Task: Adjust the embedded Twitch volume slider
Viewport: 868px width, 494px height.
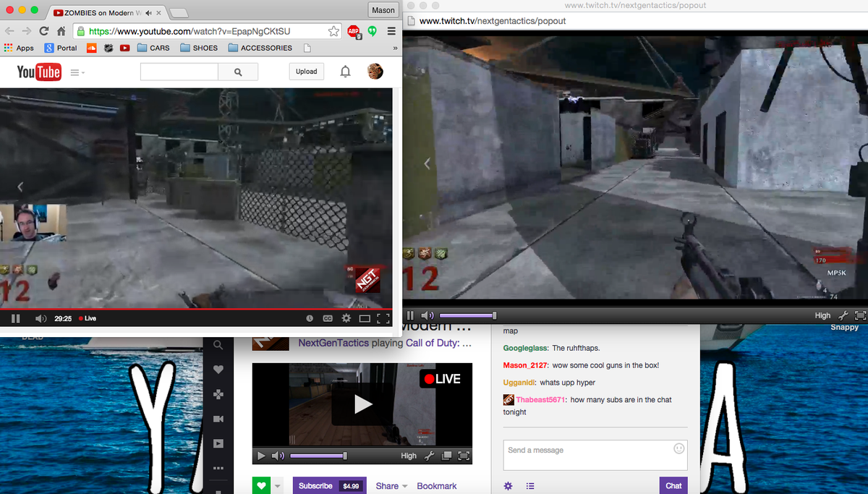Action: point(318,456)
